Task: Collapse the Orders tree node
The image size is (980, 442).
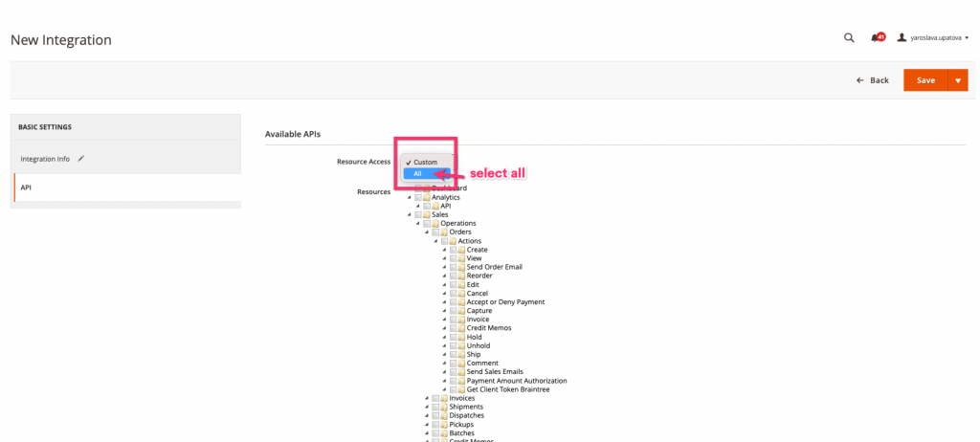Action: [427, 232]
